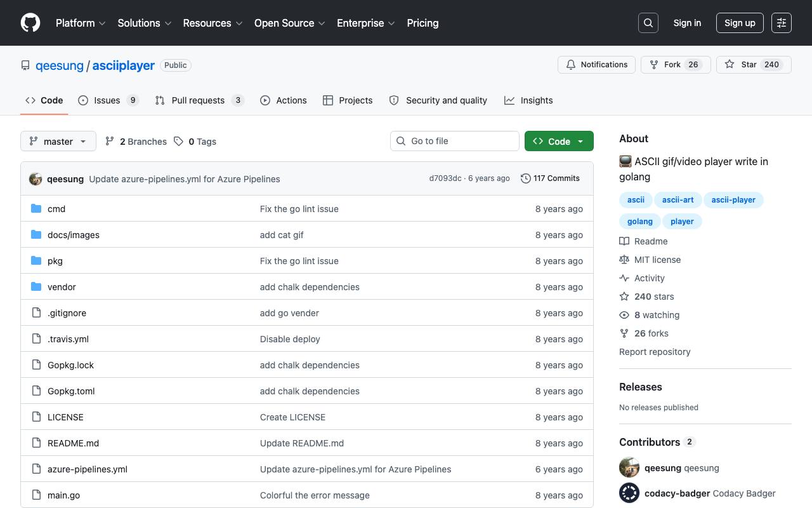
Task: Go to the GitHub homepage logo
Action: [x=30, y=23]
